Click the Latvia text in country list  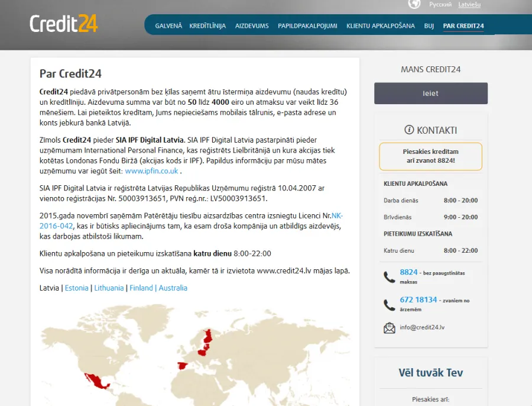[x=49, y=288]
